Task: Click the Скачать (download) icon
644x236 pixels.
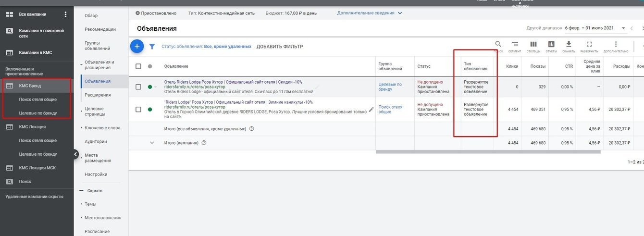Action: pos(569,44)
